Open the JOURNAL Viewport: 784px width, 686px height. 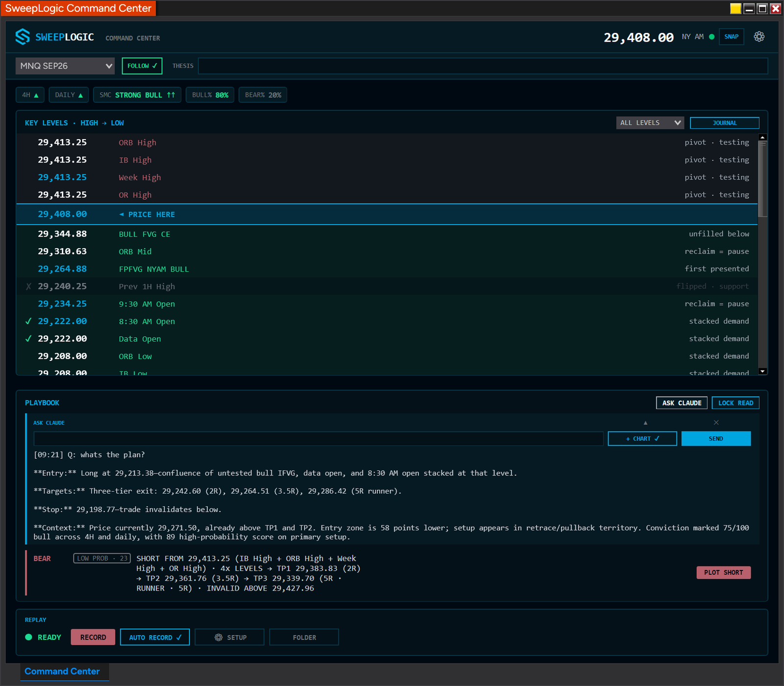tap(725, 123)
